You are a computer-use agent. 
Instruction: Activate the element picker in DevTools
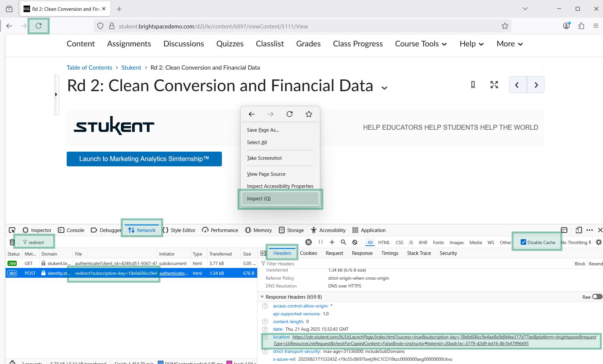(12, 230)
